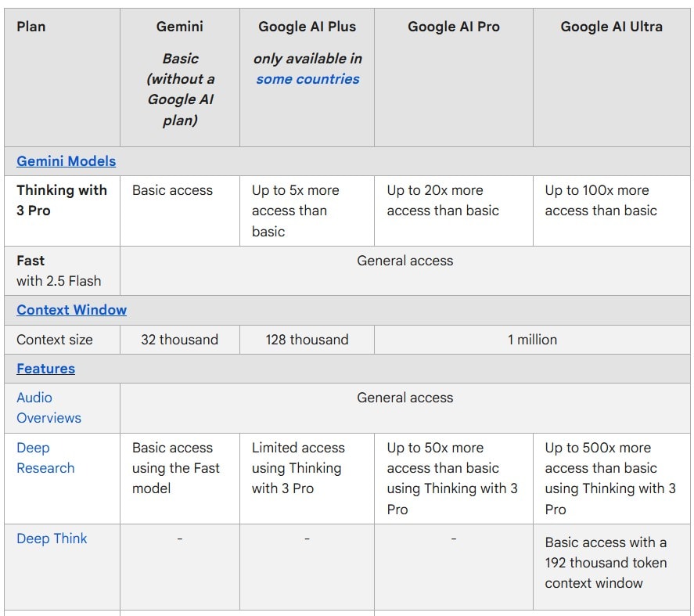This screenshot has height=616, width=694.
Task: Click 'Up to 500x more access' Deep Research cell
Action: click(609, 478)
